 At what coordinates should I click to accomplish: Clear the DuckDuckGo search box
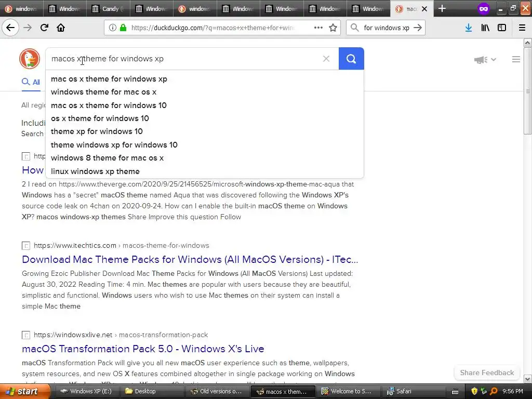point(326,59)
